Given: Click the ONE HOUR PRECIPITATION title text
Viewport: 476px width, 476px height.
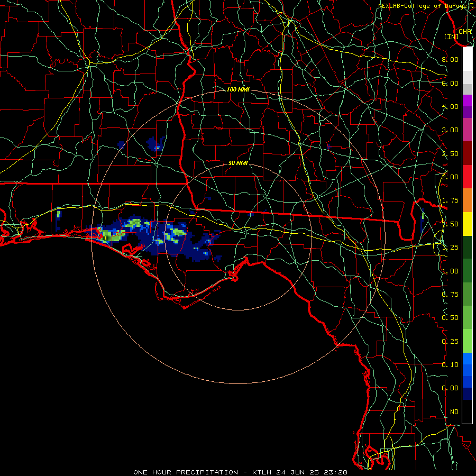Looking at the screenshot, I should click(186, 472).
